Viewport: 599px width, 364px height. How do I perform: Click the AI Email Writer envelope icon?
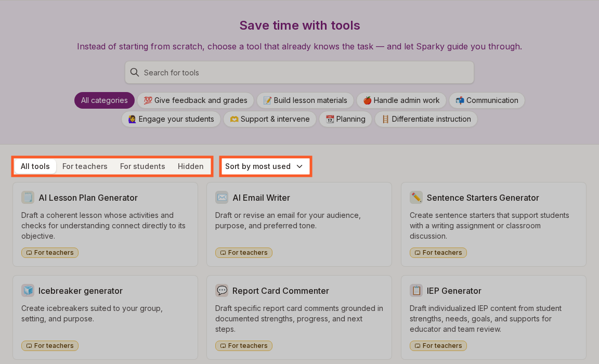click(222, 198)
